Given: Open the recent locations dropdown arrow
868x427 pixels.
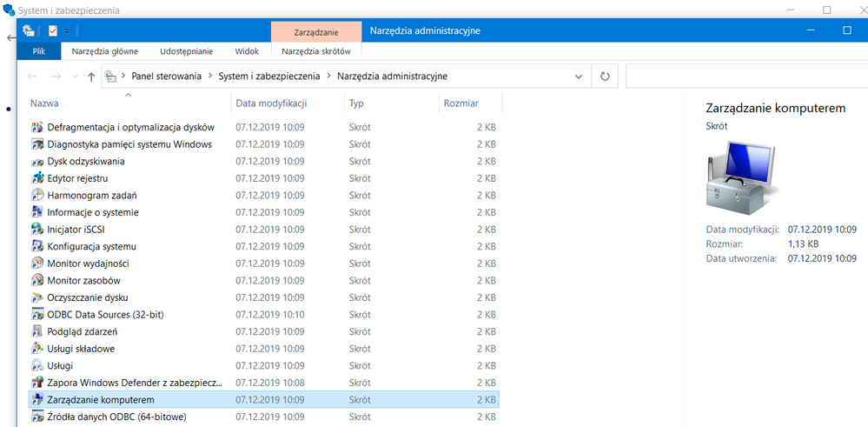Looking at the screenshot, I should (x=76, y=77).
